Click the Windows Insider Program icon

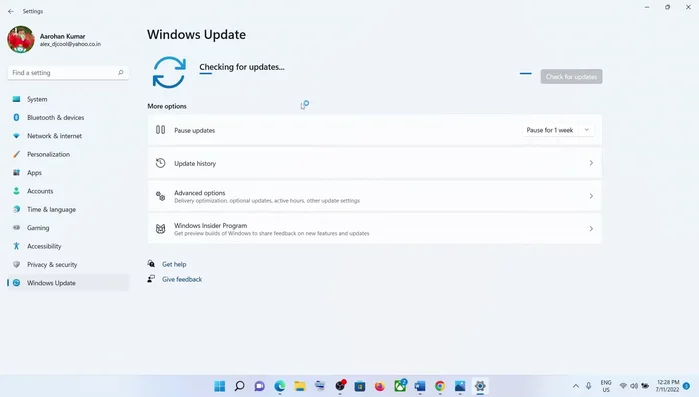[x=160, y=229]
